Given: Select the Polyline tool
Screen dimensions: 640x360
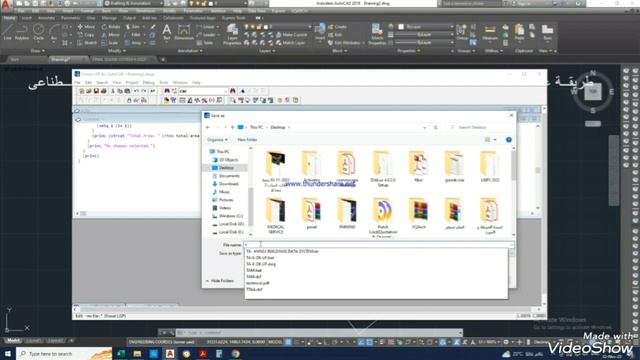Looking at the screenshot, I should pos(22,32).
